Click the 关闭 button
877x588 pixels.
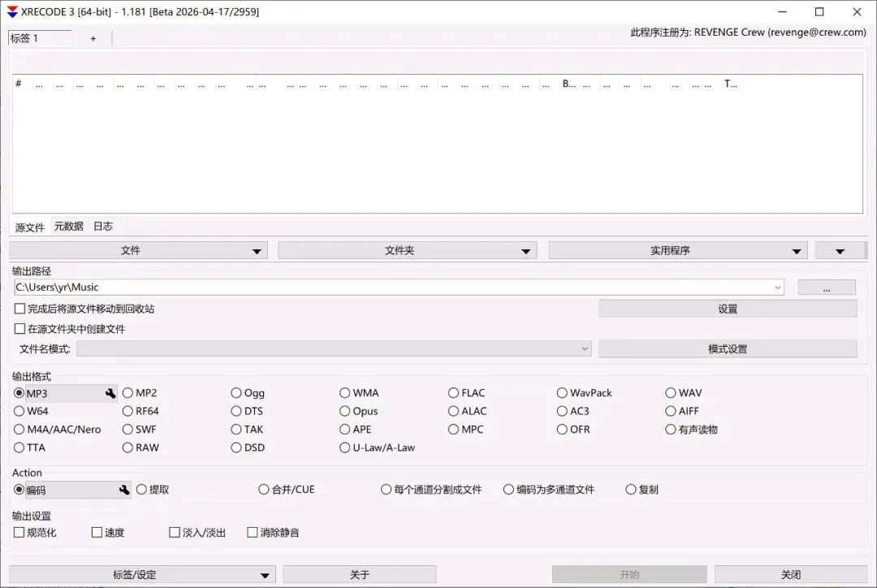click(791, 574)
